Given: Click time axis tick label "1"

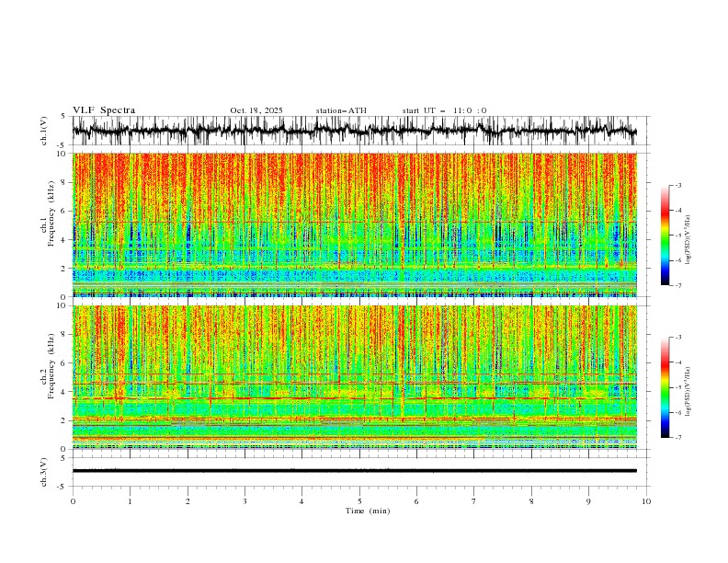Looking at the screenshot, I should [x=130, y=501].
